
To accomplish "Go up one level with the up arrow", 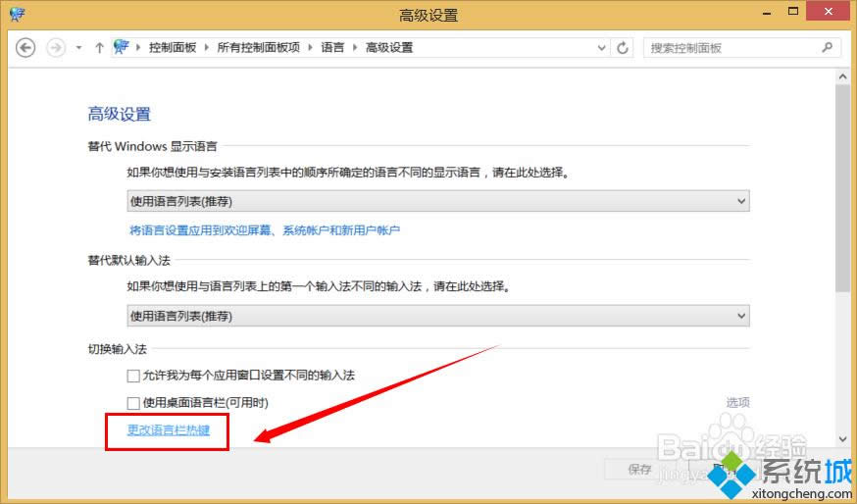I will 99,47.
